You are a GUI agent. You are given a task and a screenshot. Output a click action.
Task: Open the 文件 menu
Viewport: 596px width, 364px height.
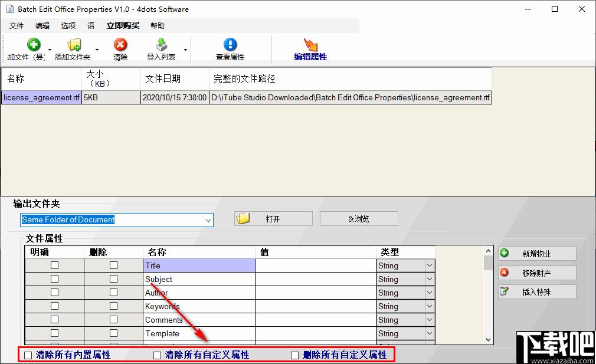[x=17, y=25]
